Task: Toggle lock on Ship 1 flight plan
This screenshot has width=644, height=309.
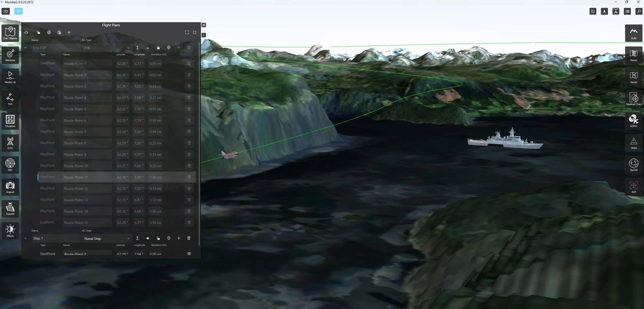Action: pyautogui.click(x=158, y=238)
